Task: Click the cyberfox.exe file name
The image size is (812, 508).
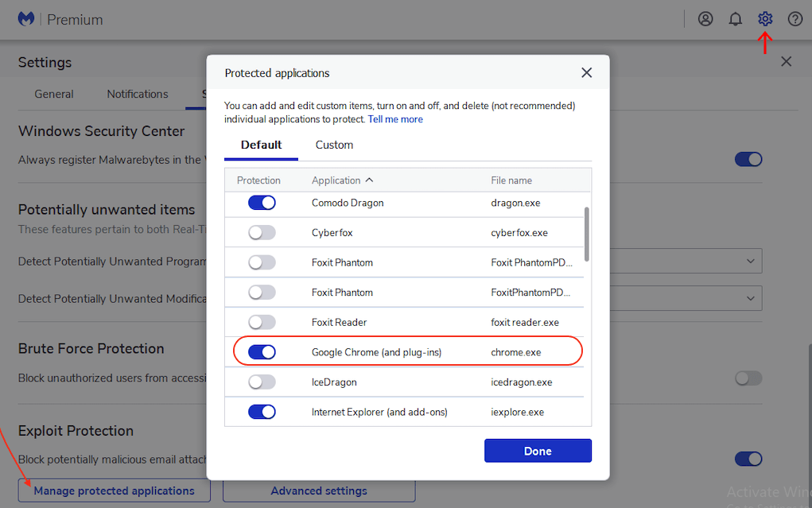Action: pos(519,233)
